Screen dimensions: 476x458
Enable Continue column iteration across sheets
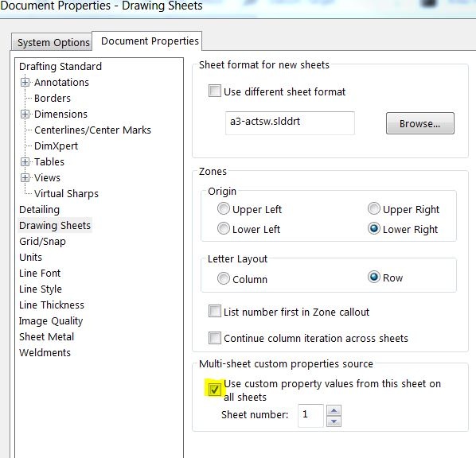pos(215,338)
